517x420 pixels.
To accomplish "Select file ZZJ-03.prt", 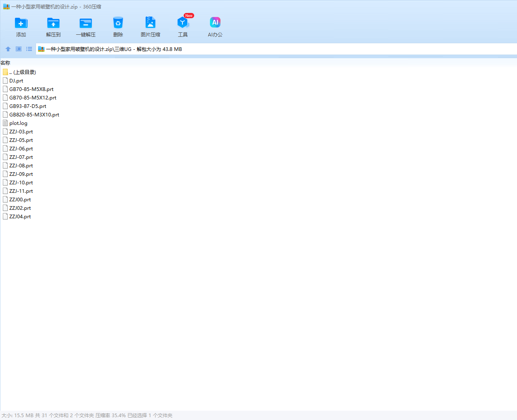I will (x=18, y=131).
